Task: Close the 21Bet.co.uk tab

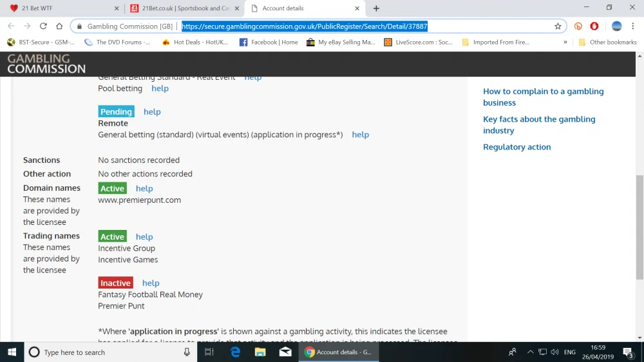Action: click(237, 8)
